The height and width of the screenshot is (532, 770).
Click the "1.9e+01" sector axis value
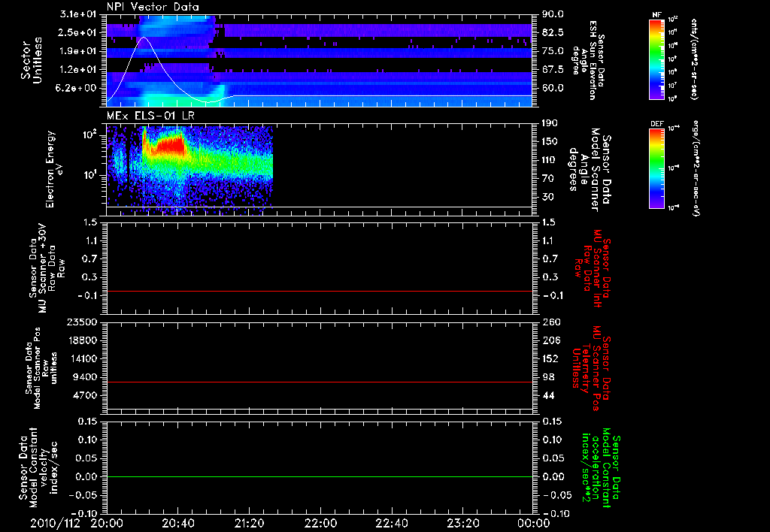click(x=78, y=51)
